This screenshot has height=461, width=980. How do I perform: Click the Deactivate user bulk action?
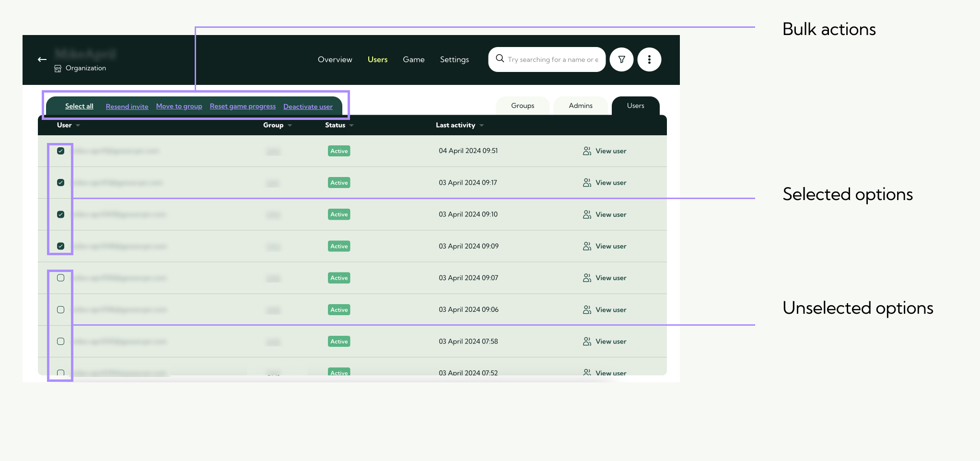click(308, 106)
